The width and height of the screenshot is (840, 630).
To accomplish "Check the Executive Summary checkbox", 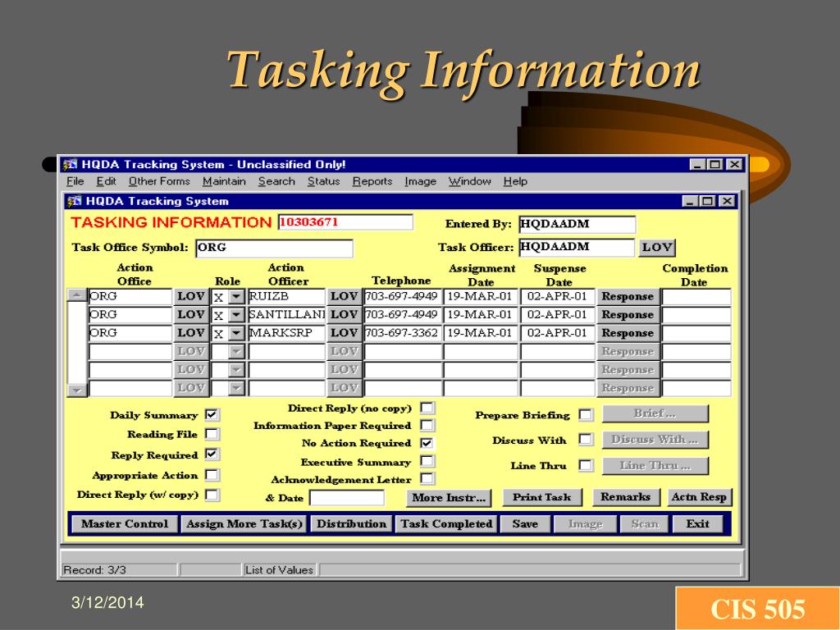I will [427, 461].
